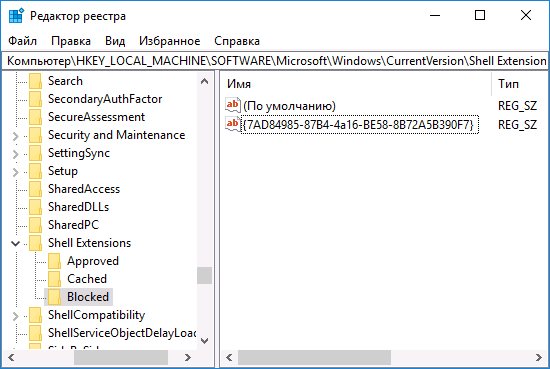Click the SecondaryAuthFactor folder icon
The height and width of the screenshot is (369, 550).
(x=35, y=99)
